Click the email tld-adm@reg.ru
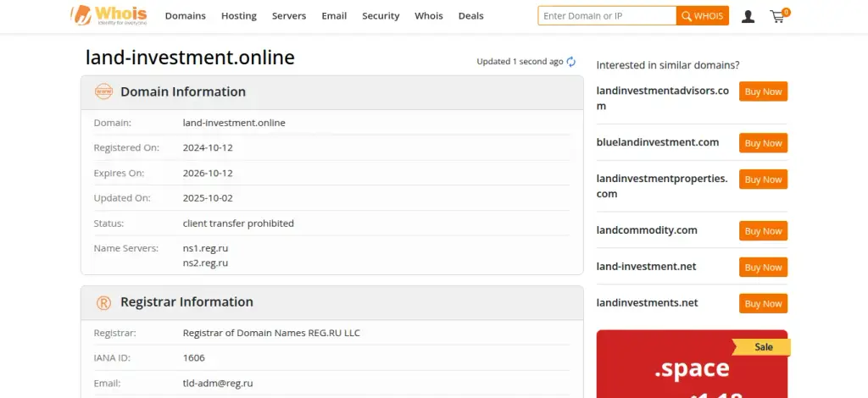Viewport: 868px width, 398px height. [218, 383]
